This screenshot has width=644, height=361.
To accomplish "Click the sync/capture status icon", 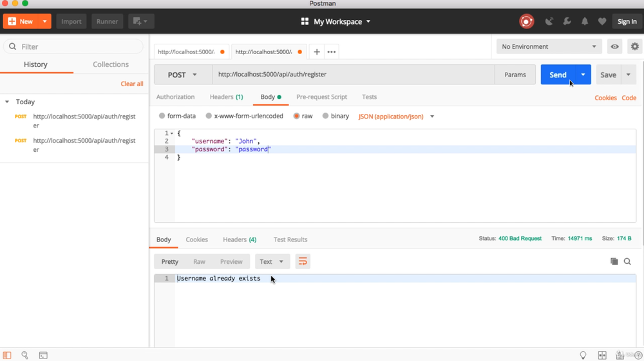I will coord(526,21).
